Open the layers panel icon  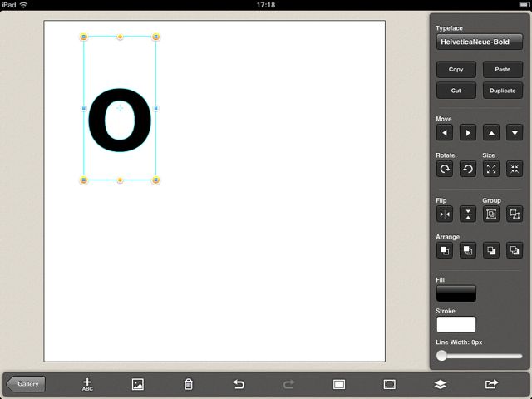tap(440, 384)
